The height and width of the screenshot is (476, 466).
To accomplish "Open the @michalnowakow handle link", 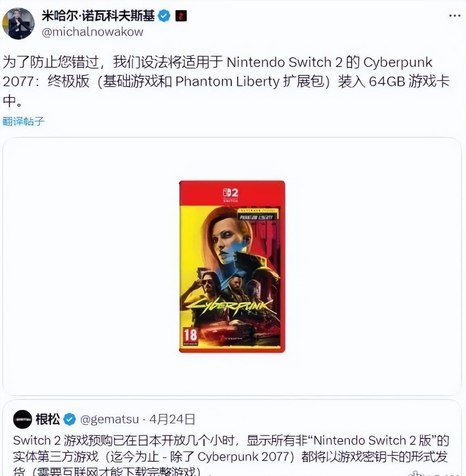I will pos(92,31).
